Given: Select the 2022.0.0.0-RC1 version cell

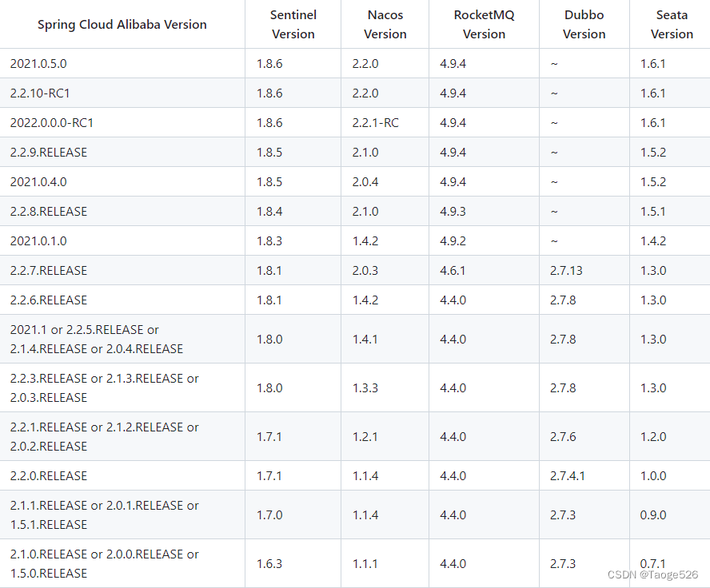Looking at the screenshot, I should [x=52, y=123].
